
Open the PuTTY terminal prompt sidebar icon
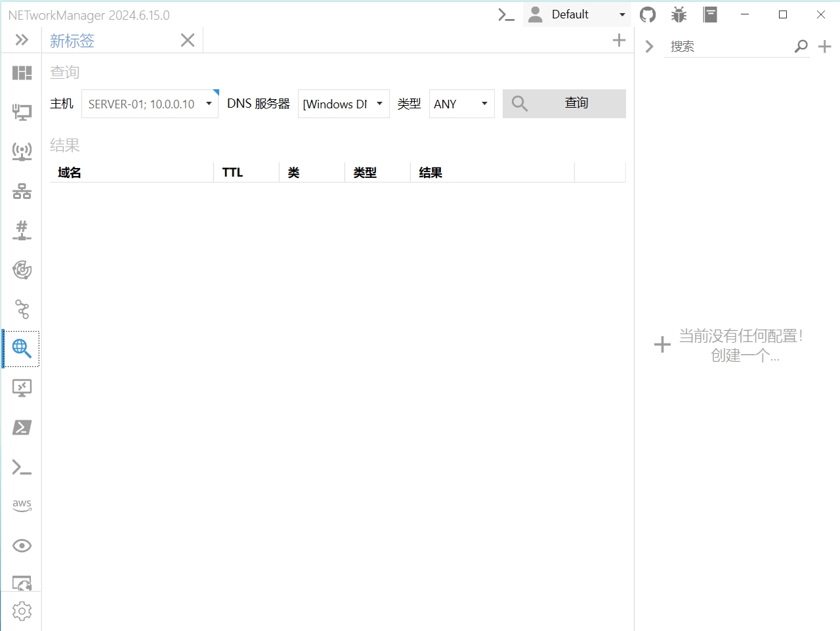pyautogui.click(x=22, y=467)
